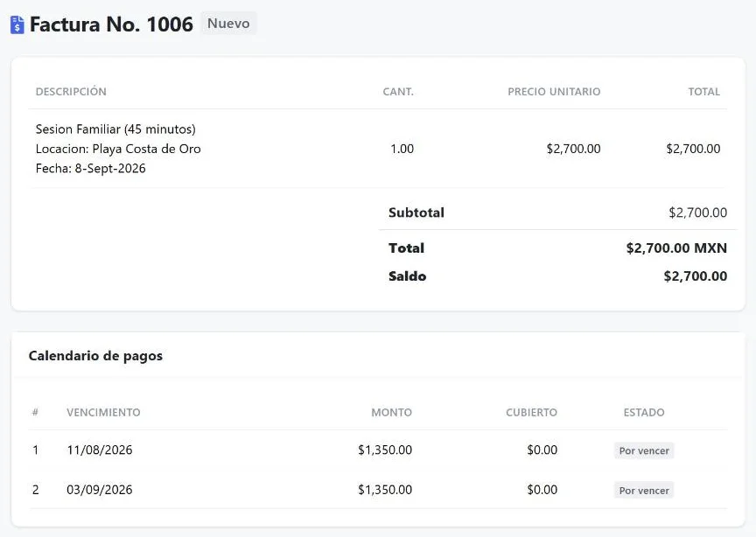756x537 pixels.
Task: Click the $1,350.00 amount due 11/08/2026
Action: (x=385, y=450)
